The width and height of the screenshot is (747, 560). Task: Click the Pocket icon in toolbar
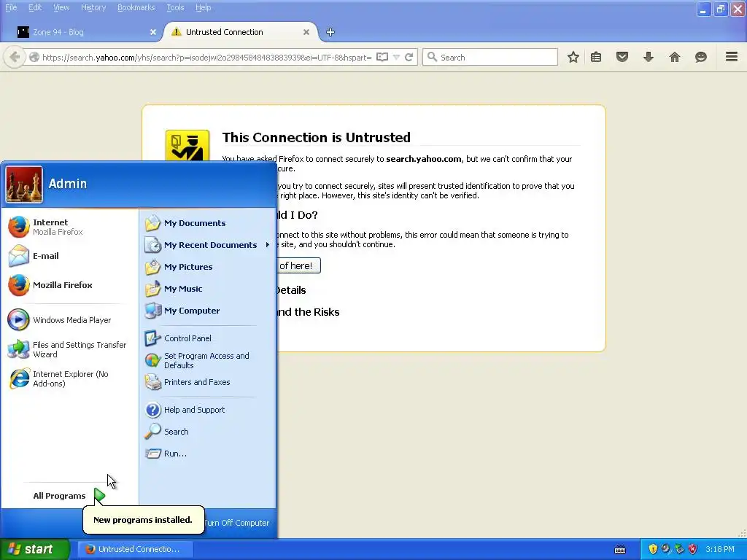pyautogui.click(x=622, y=57)
